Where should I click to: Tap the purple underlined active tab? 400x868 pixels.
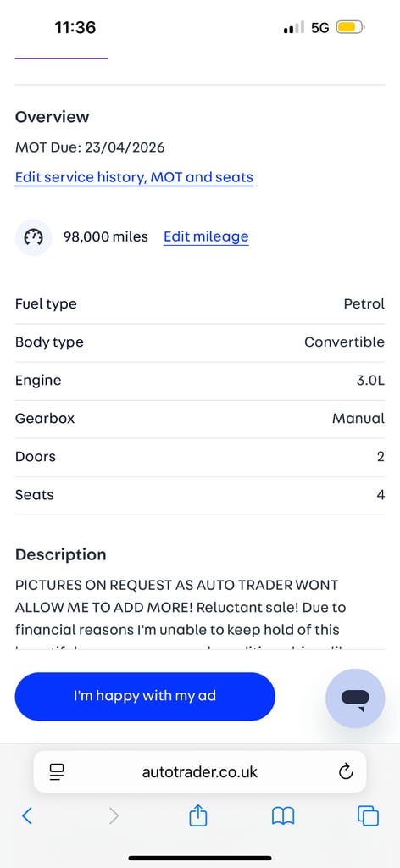(61, 58)
